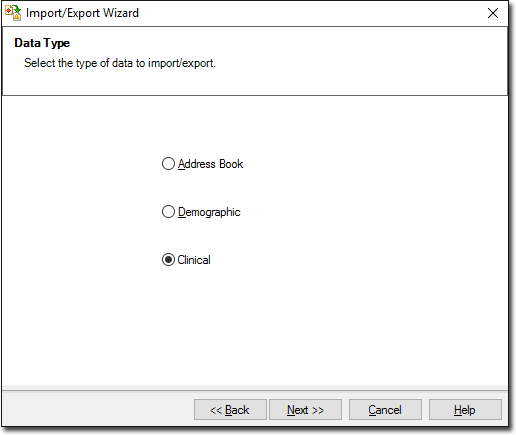
Task: Select the Address Book radio button
Action: point(168,164)
